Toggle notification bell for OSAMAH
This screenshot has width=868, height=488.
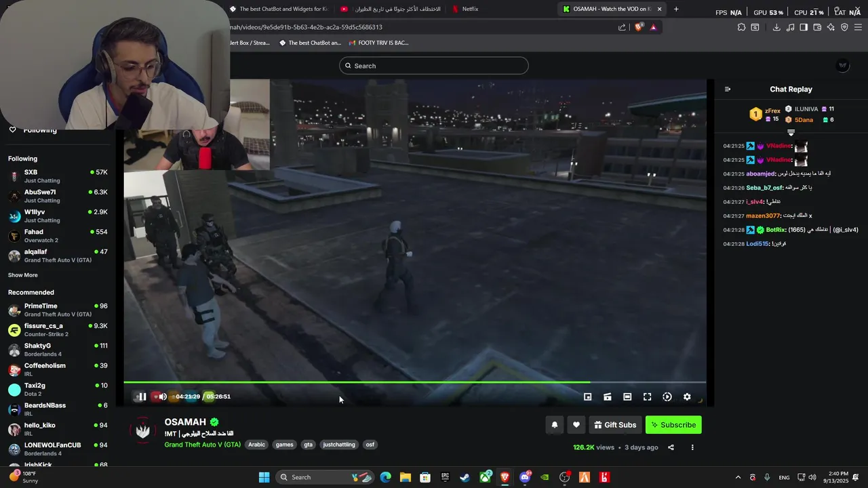point(554,425)
